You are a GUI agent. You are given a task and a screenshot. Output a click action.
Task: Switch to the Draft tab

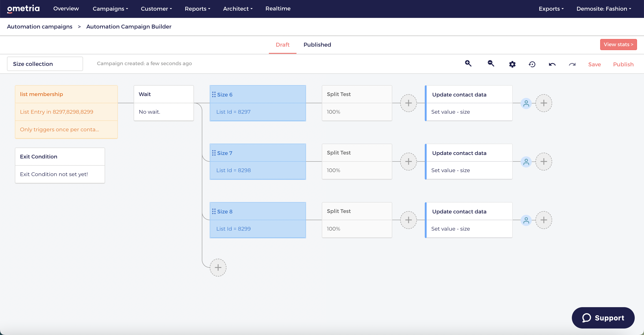(283, 45)
